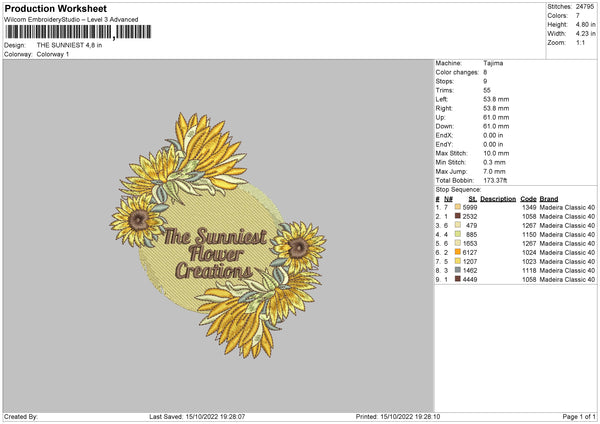Screen dimensions: 600x424
Task: Click the Min Stitch value 0.3 mm
Action: (x=494, y=162)
